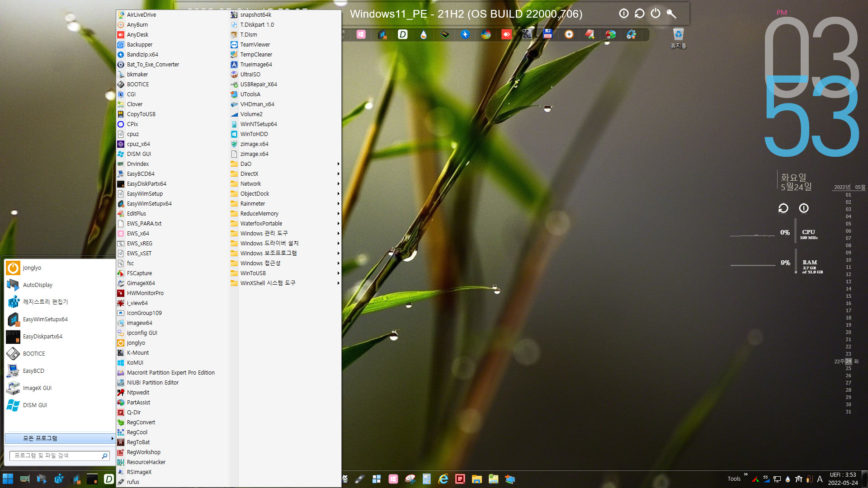Screen dimensions: 868x488
Task: Click the circled-one icon in title bar
Action: point(623,14)
